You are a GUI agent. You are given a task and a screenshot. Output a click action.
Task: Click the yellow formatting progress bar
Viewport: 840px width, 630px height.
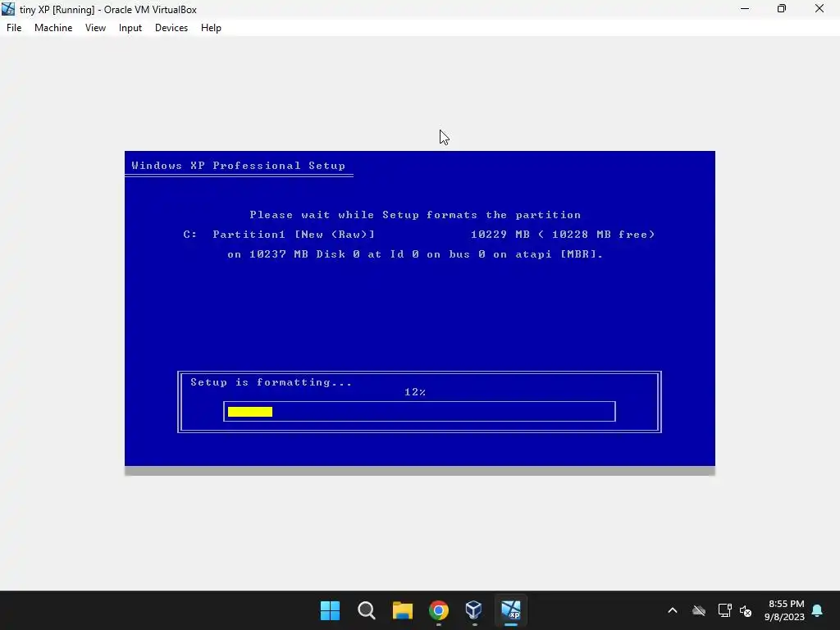250,412
